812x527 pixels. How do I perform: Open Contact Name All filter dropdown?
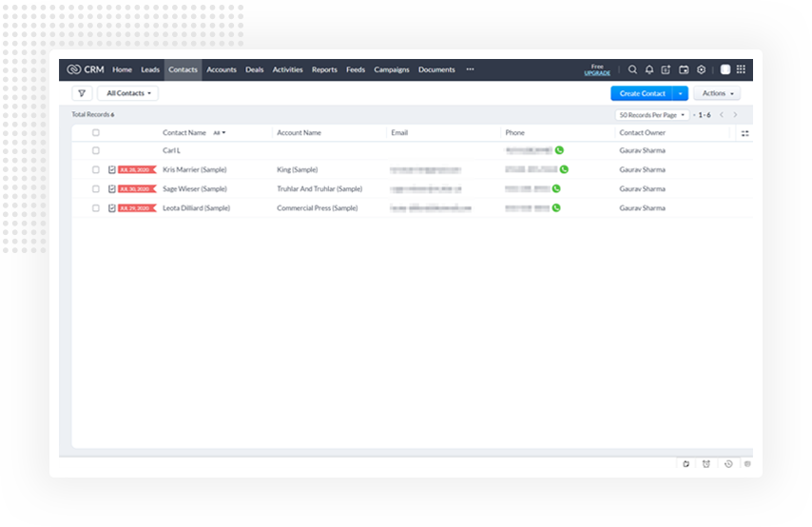point(220,132)
